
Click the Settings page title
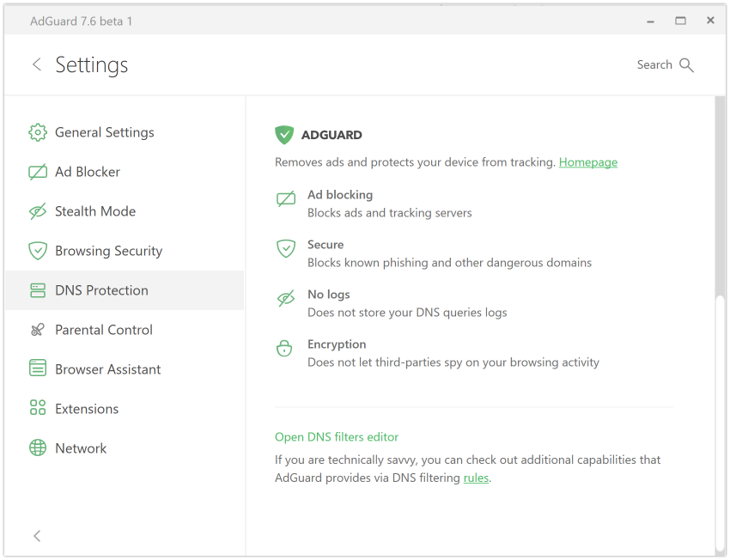[x=92, y=65]
